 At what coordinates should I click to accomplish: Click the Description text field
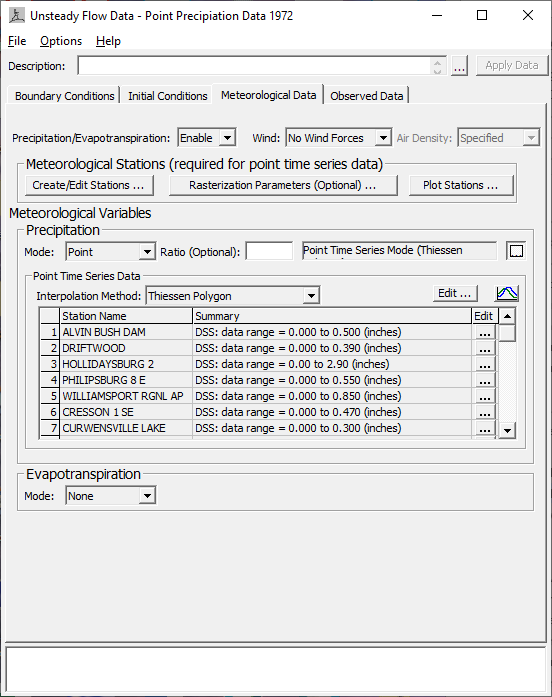pos(253,66)
